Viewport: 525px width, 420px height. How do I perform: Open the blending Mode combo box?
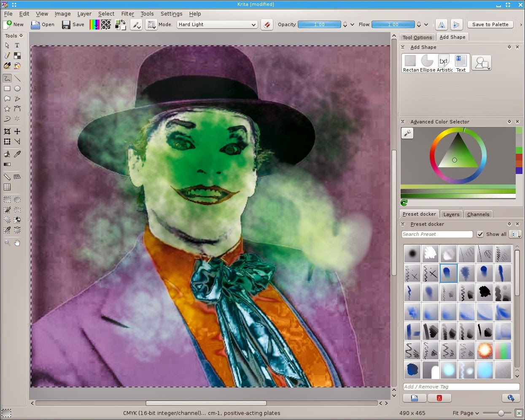click(217, 24)
